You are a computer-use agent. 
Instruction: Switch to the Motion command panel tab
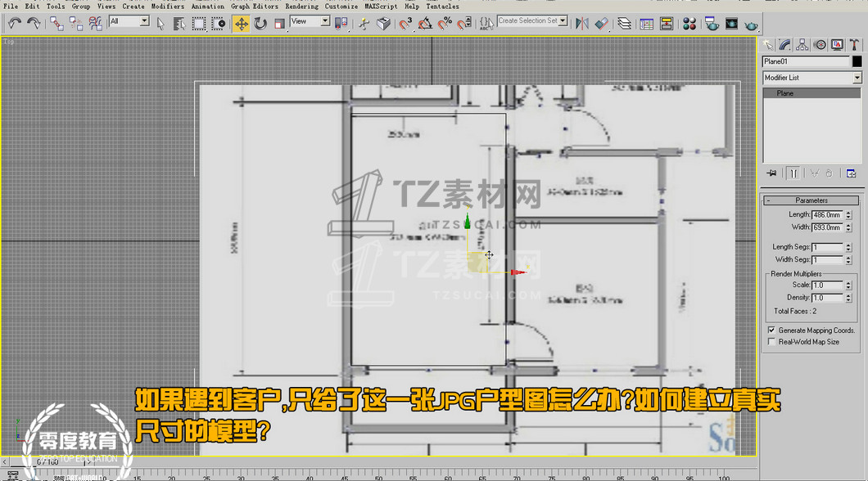820,45
